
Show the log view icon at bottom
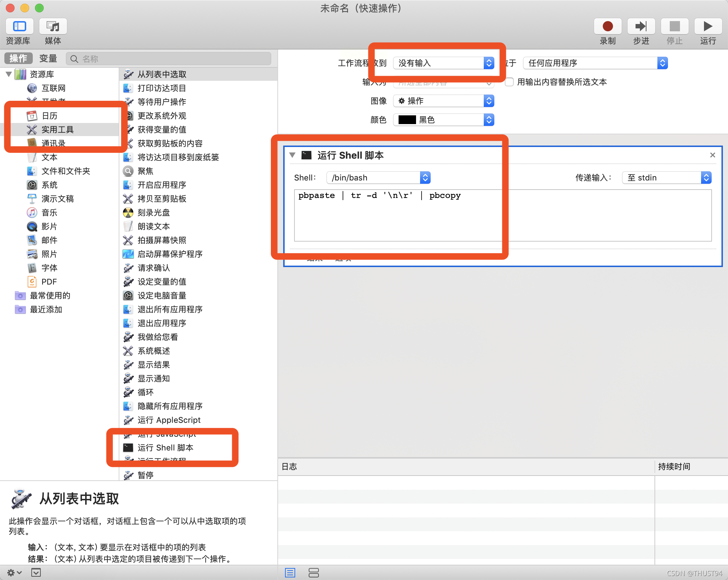pos(290,573)
